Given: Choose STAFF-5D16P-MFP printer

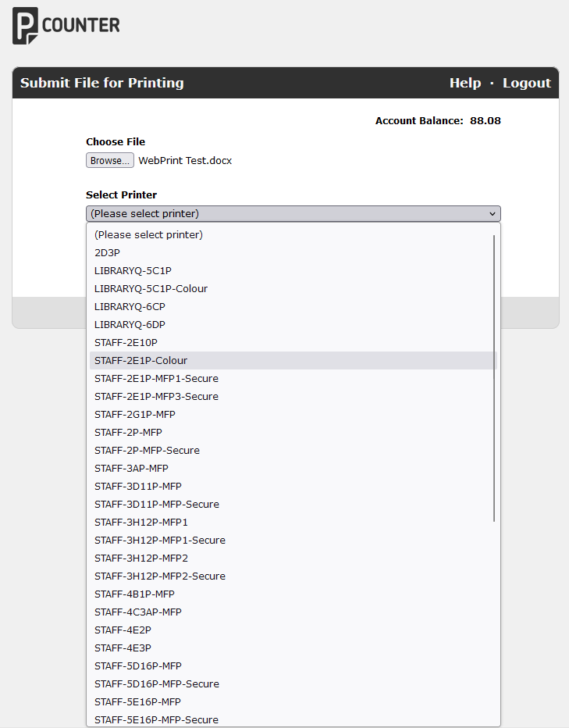Looking at the screenshot, I should [293, 666].
